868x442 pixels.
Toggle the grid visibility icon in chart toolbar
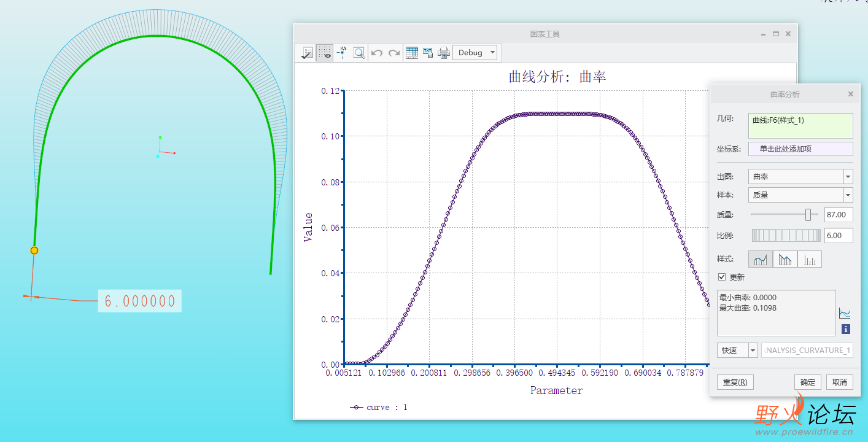tap(325, 53)
